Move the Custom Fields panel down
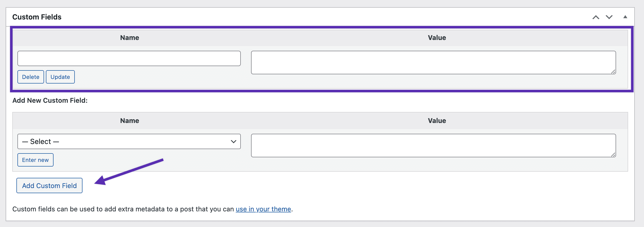This screenshot has width=644, height=227. tap(609, 17)
